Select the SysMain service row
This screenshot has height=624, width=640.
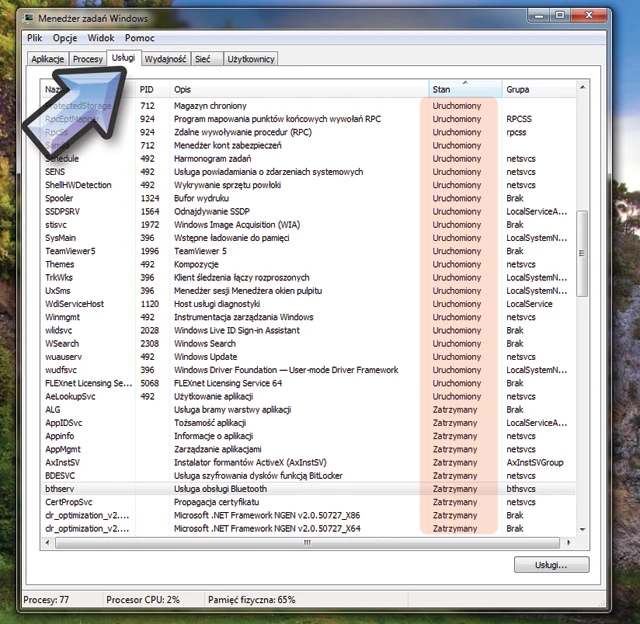(x=308, y=238)
